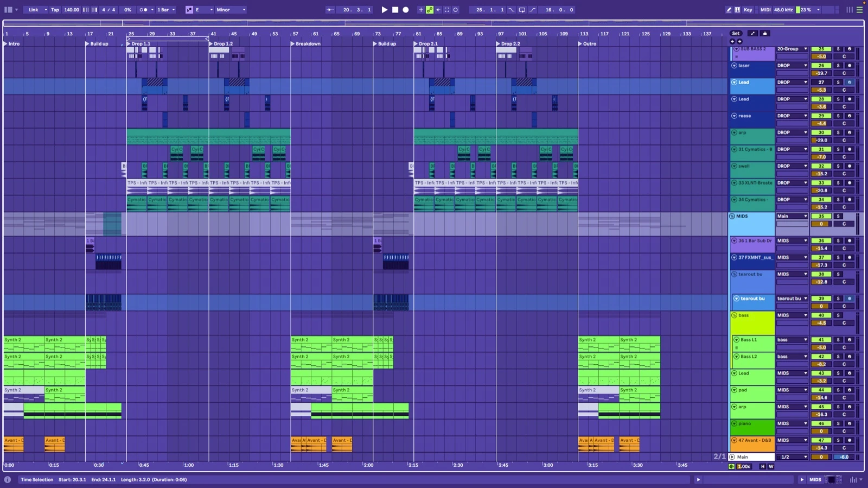Toggle the Scale Mode icon next to E
The image size is (868, 488).
pyautogui.click(x=189, y=10)
